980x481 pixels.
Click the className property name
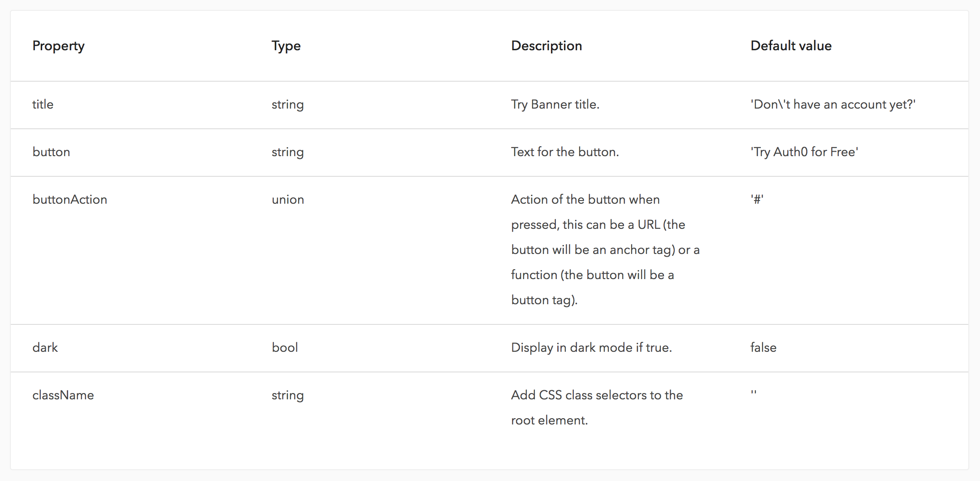63,395
